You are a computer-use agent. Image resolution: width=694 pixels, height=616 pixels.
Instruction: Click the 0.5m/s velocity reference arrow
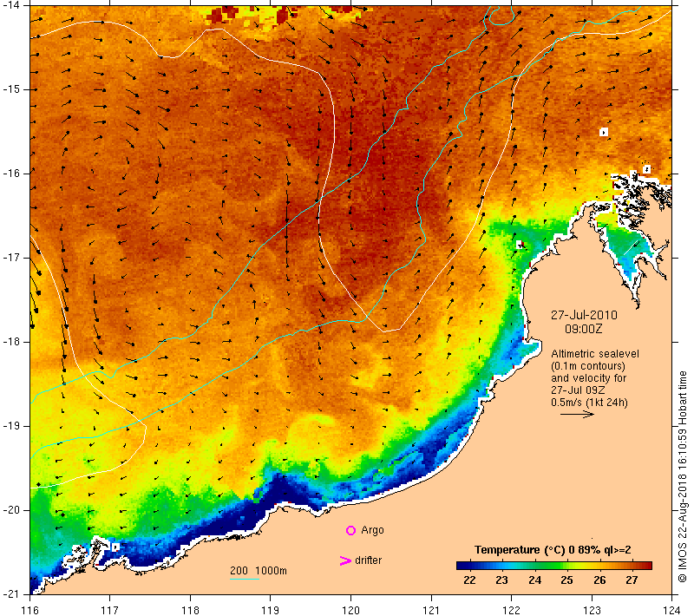577,414
